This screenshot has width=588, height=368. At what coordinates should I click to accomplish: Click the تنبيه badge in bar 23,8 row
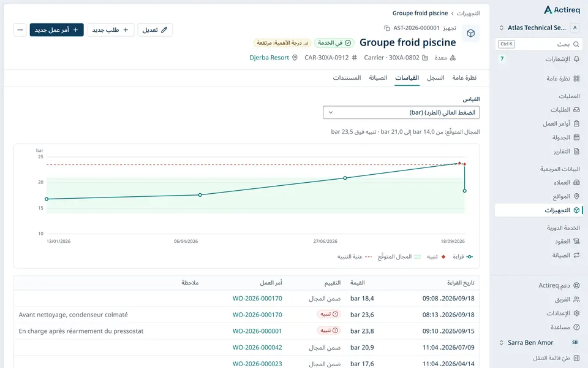pos(329,331)
